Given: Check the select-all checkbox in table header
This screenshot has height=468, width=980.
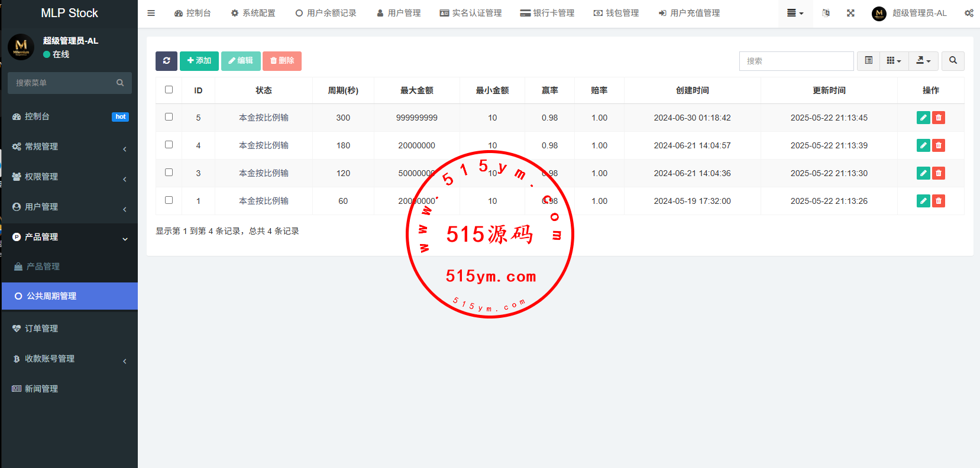Looking at the screenshot, I should coord(169,90).
